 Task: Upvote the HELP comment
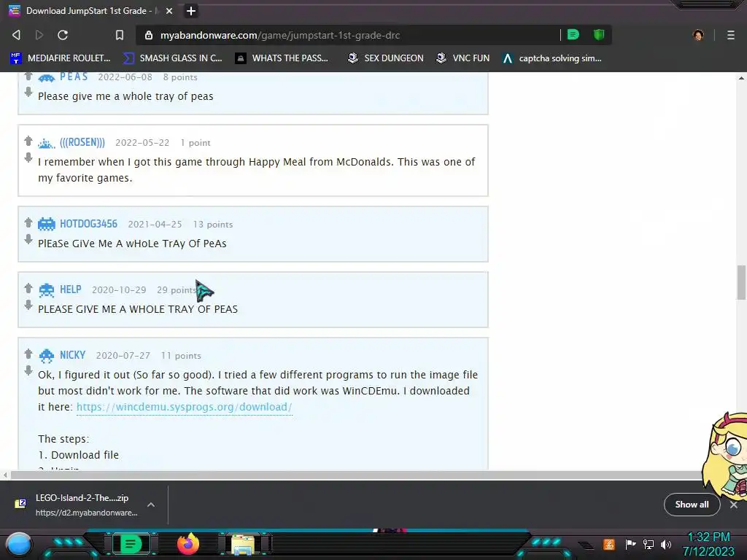pos(28,288)
